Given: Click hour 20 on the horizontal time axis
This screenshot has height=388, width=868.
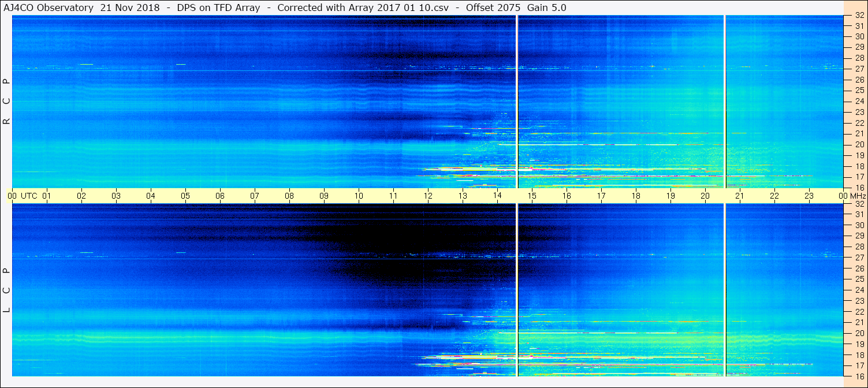Looking at the screenshot, I should (705, 196).
